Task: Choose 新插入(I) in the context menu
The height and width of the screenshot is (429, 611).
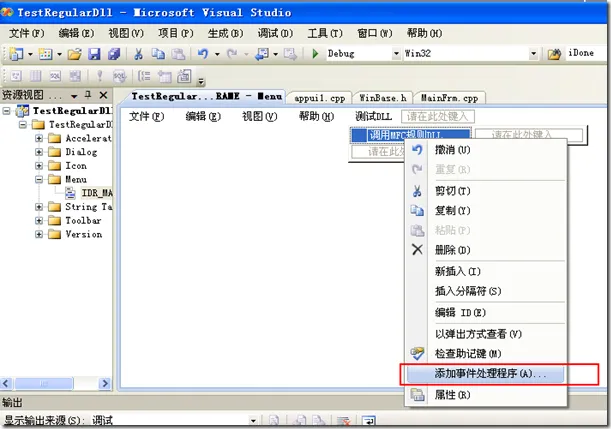Action: (x=485, y=271)
